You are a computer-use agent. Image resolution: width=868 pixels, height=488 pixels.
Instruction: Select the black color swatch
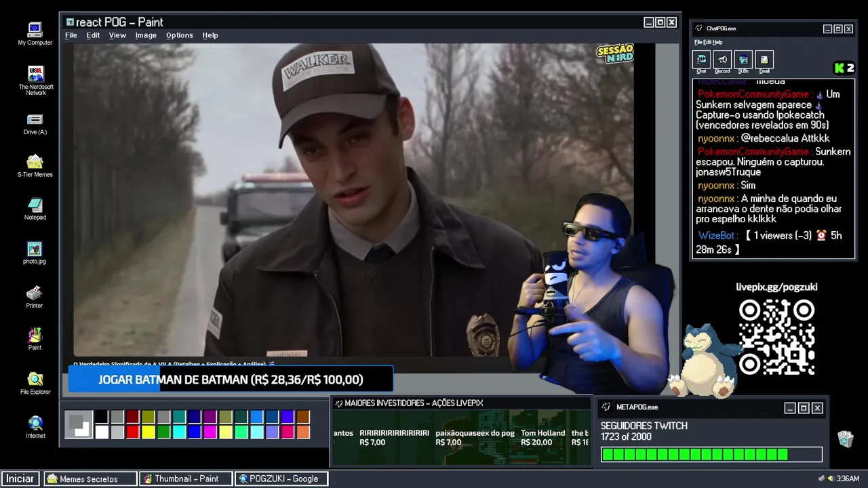pos(101,417)
